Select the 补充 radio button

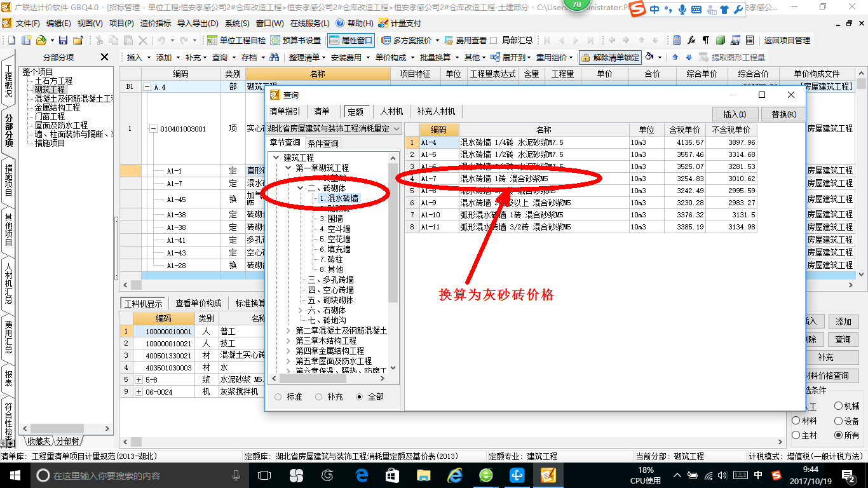point(318,396)
